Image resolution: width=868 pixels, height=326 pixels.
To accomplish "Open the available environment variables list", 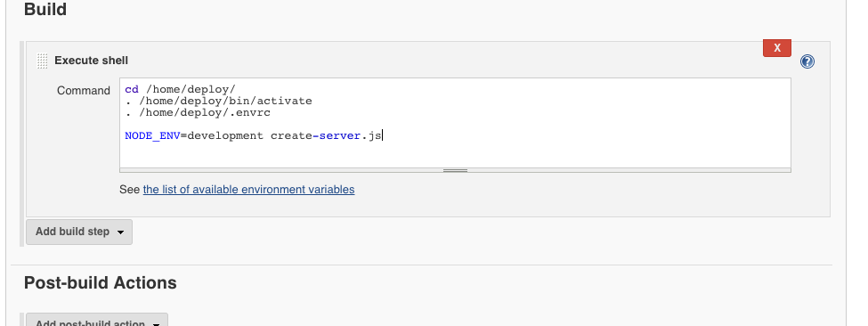I will (248, 190).
